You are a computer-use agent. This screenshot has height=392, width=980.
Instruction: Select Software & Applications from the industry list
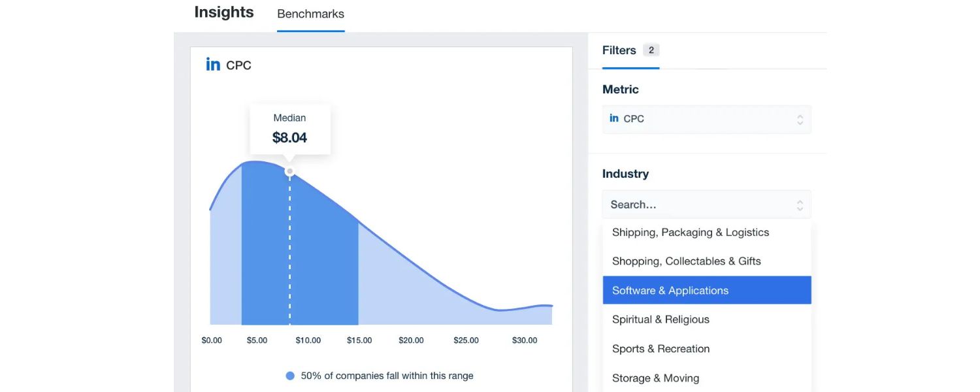pyautogui.click(x=670, y=290)
